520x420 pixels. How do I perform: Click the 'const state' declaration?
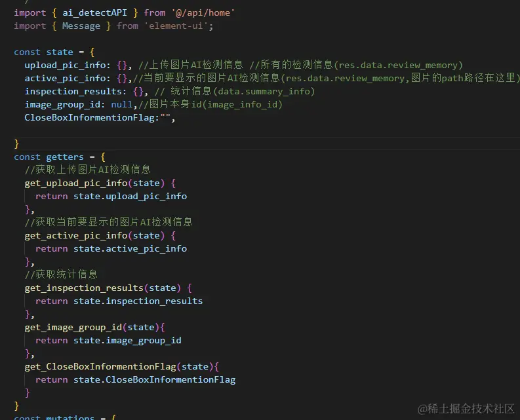coord(43,52)
